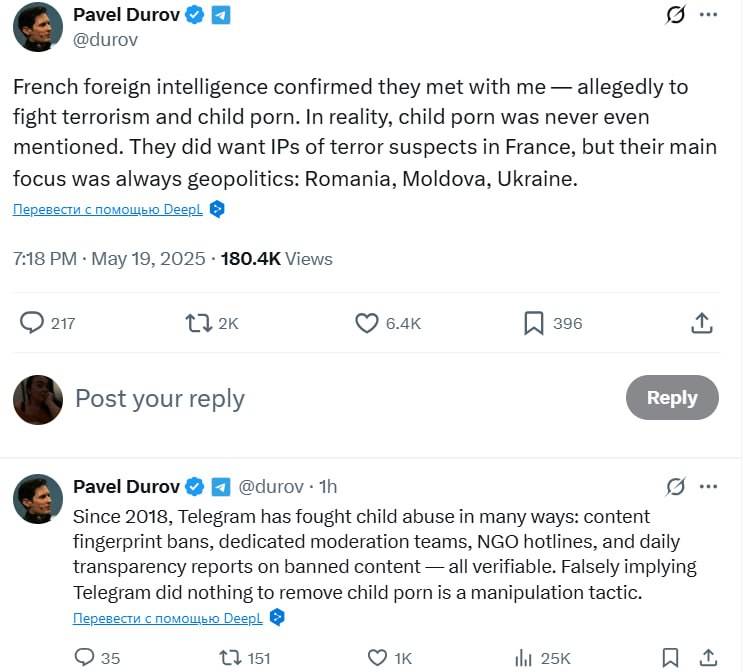This screenshot has height=672, width=744.
Task: Repost the reply with 151 reposts
Action: [x=229, y=658]
